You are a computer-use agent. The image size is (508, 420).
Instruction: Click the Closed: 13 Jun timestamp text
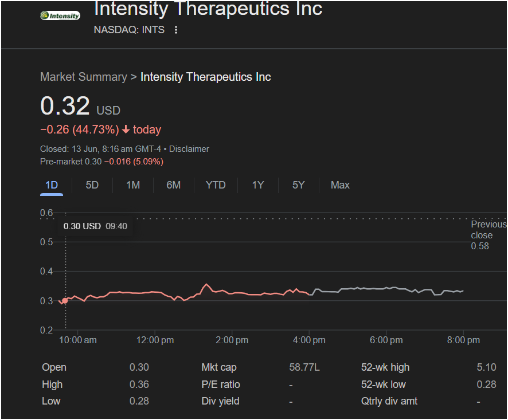[x=101, y=149]
